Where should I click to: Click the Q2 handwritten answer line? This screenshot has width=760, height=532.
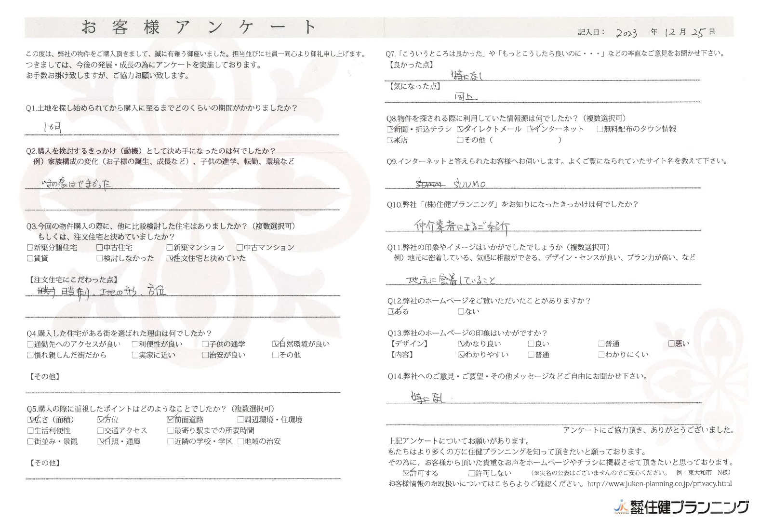pyautogui.click(x=182, y=182)
